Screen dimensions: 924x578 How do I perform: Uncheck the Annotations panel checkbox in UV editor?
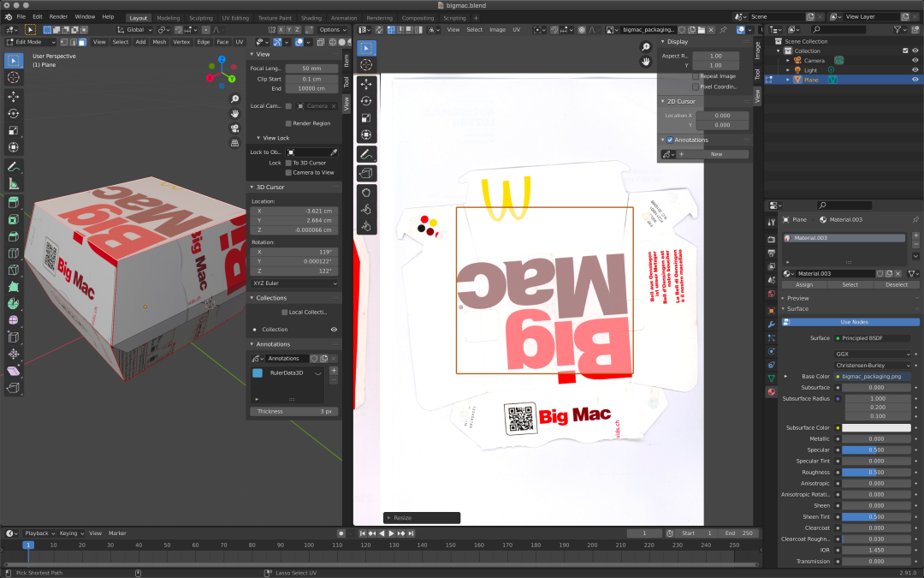tap(669, 140)
